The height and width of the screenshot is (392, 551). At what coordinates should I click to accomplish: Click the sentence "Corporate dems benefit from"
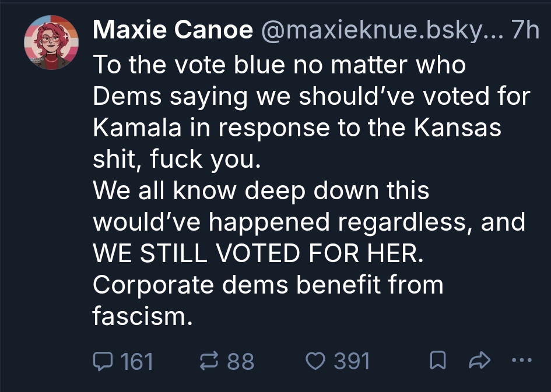click(x=268, y=285)
